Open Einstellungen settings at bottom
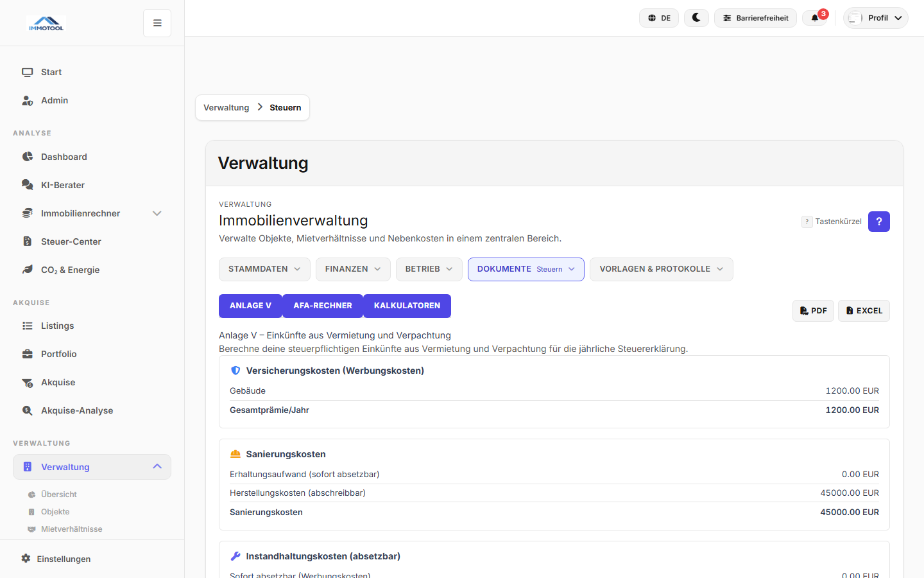Viewport: 924px width, 578px height. tap(64, 559)
